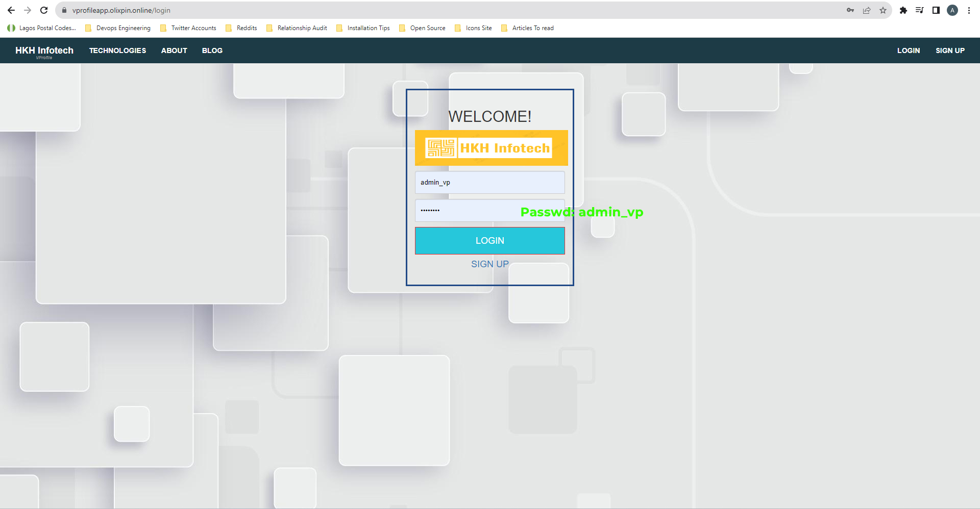Viewport: 980px width, 509px height.
Task: Open ABOUT in the navbar
Action: pos(174,50)
